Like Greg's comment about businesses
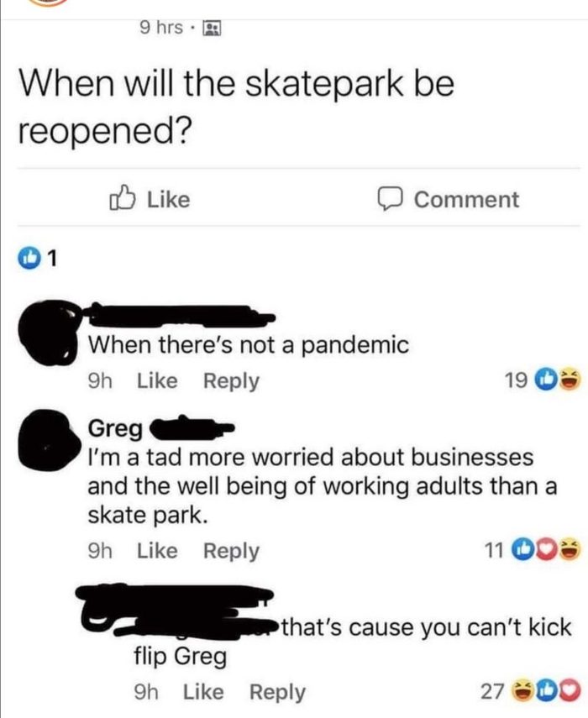Screen dimensions: 588x718 pyautogui.click(x=157, y=550)
